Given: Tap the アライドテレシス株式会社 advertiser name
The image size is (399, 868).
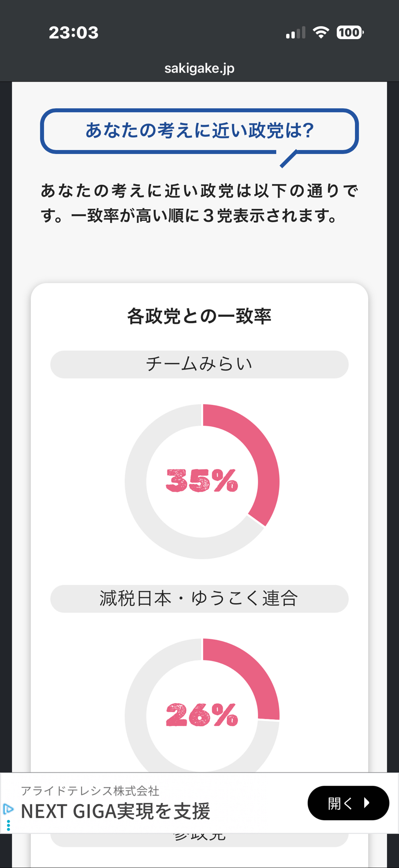Looking at the screenshot, I should coord(90,791).
